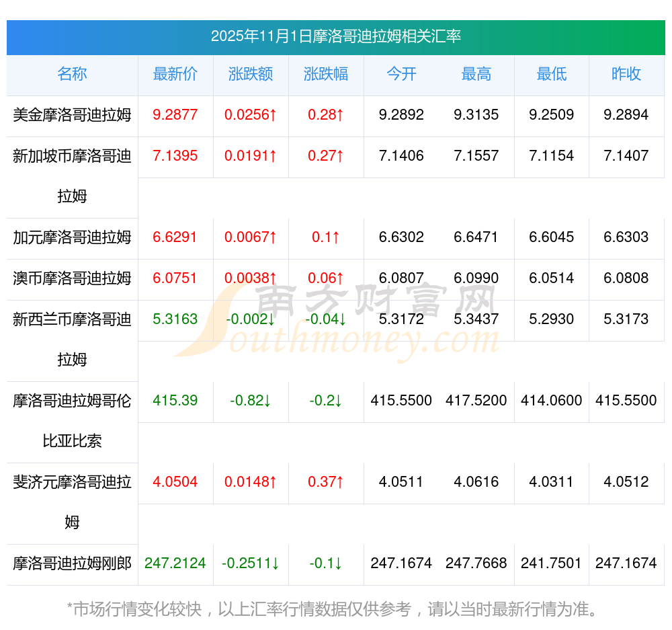672x630 pixels.
Task: Click the table title dated 2025年11月1日
Action: [x=335, y=36]
